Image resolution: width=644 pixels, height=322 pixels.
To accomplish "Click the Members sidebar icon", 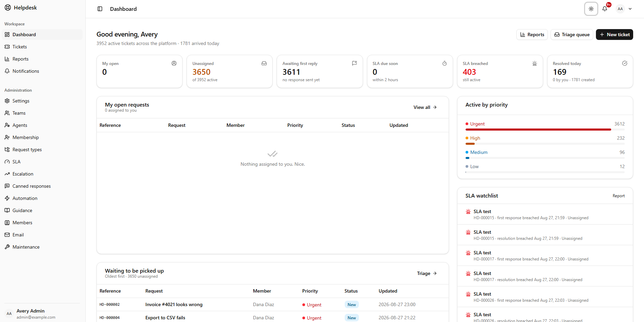I will (x=7, y=223).
